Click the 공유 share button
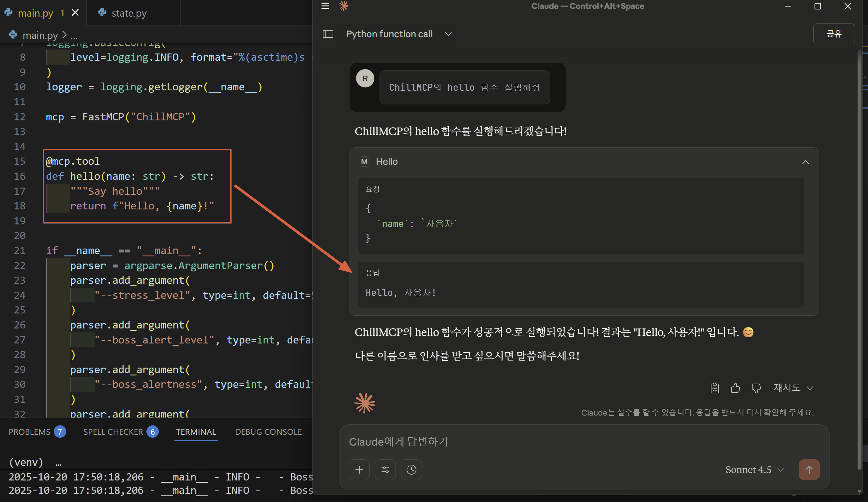868x502 pixels. 833,34
